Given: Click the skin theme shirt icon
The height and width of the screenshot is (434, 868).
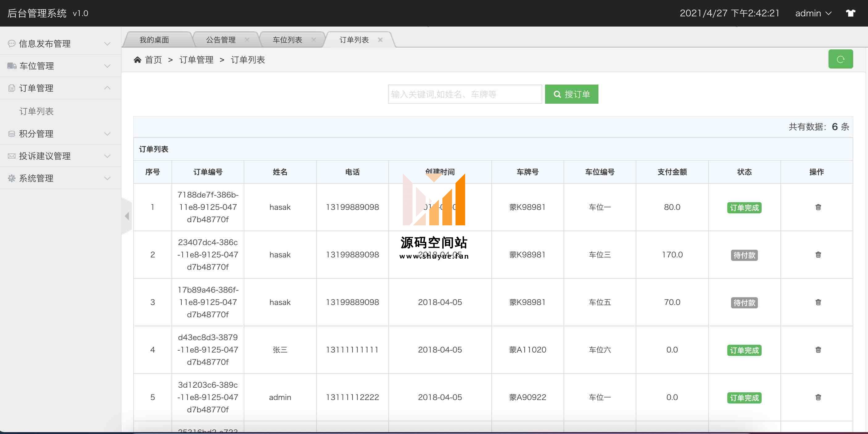Looking at the screenshot, I should pyautogui.click(x=850, y=13).
